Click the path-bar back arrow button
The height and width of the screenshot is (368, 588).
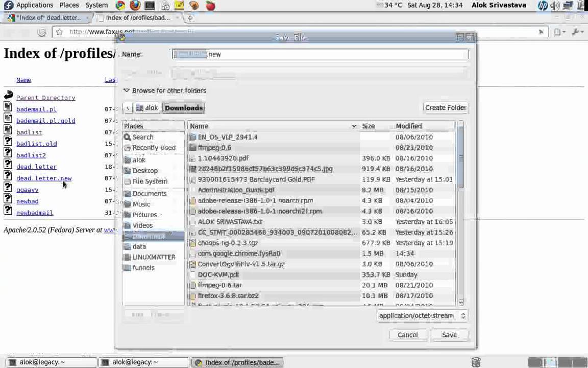point(128,108)
